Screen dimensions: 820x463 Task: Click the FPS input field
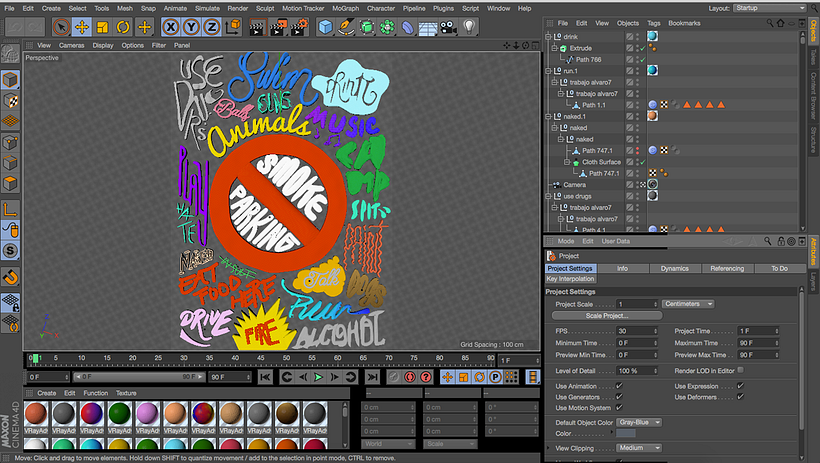[x=637, y=331]
